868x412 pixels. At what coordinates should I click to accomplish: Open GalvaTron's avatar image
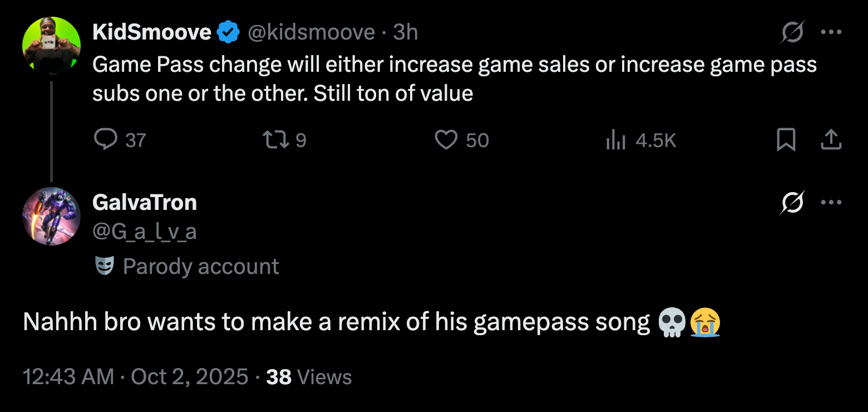pyautogui.click(x=52, y=217)
